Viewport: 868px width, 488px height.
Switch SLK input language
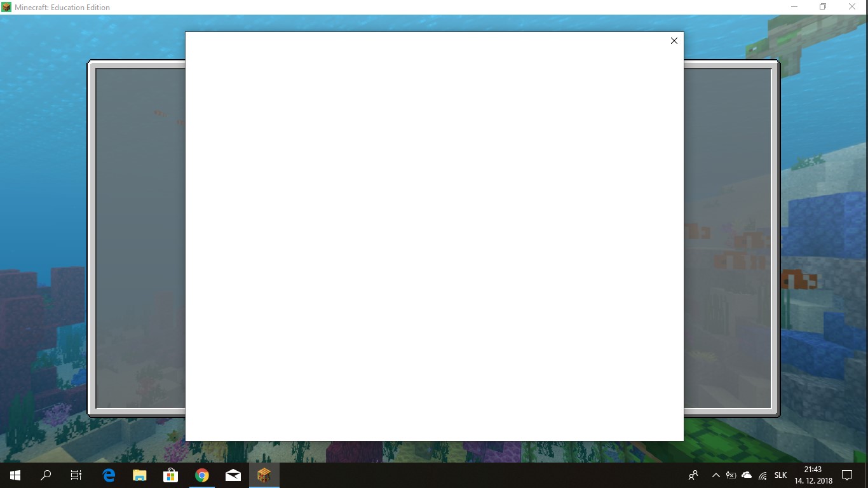coord(780,475)
